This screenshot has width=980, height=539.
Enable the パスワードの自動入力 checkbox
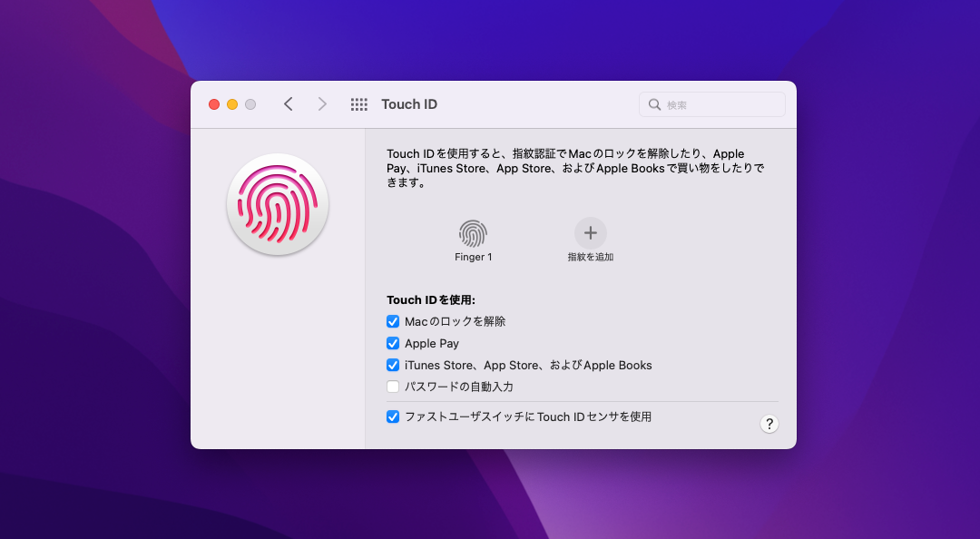tap(393, 387)
